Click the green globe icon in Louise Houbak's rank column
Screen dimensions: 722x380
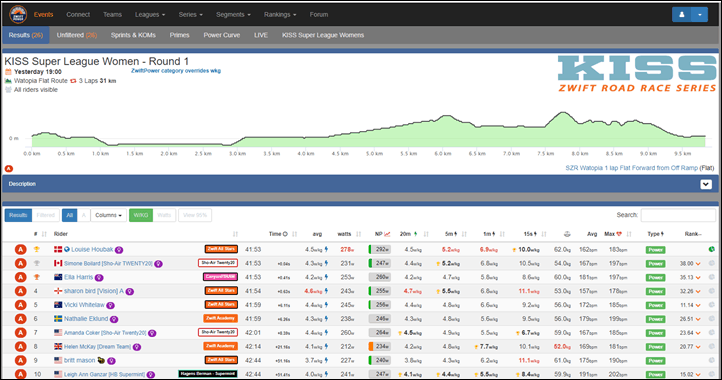(711, 249)
